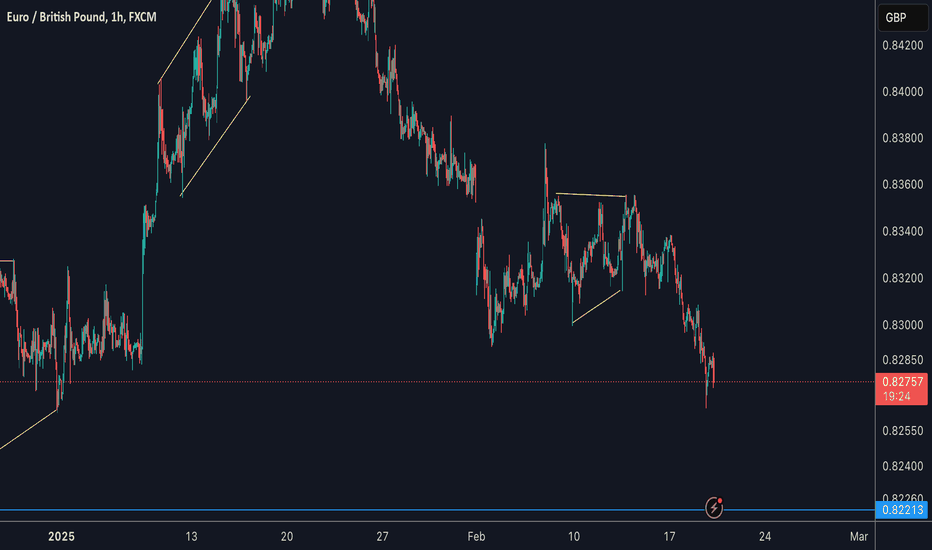Click the 0.84000 price axis label
Screen dimensions: 932x550
(902, 92)
